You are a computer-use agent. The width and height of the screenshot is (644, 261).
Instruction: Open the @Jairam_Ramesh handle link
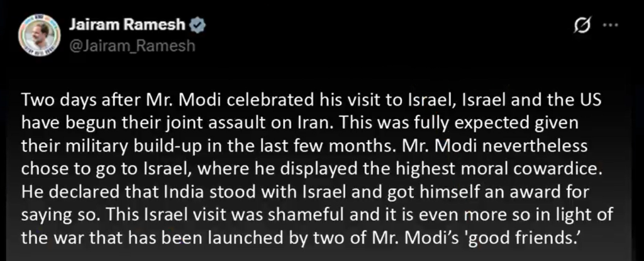pos(123,46)
